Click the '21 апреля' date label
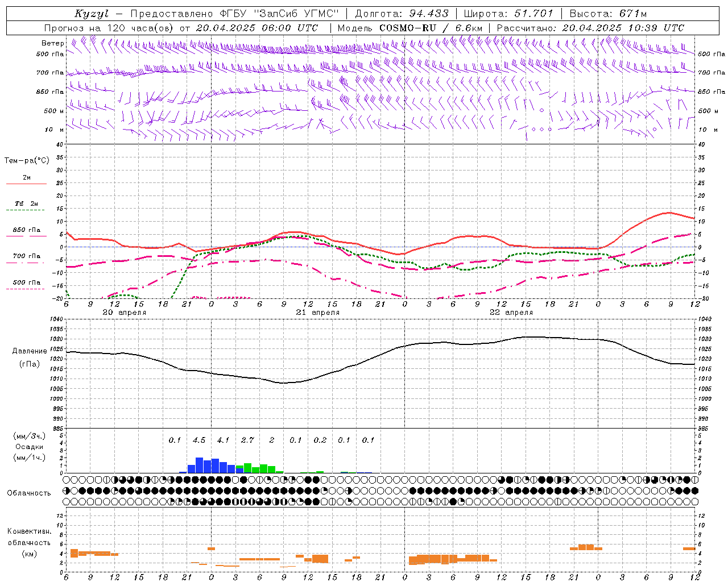 pyautogui.click(x=318, y=313)
